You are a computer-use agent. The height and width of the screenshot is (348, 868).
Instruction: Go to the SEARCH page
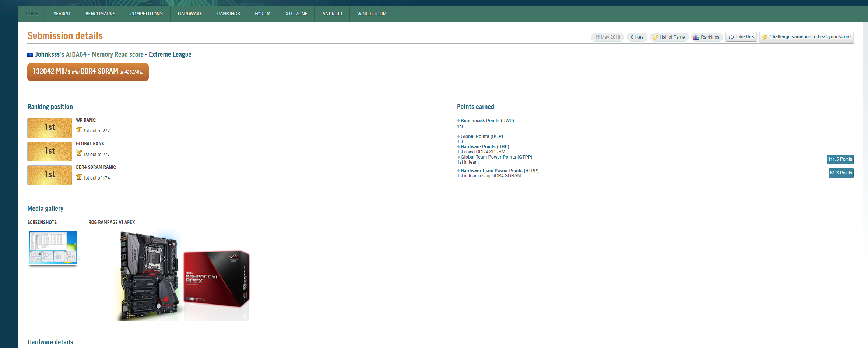[x=62, y=14]
